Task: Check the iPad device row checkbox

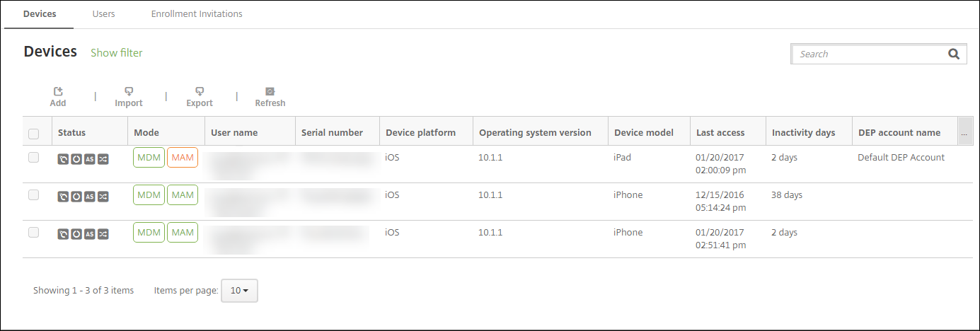Action: point(34,158)
